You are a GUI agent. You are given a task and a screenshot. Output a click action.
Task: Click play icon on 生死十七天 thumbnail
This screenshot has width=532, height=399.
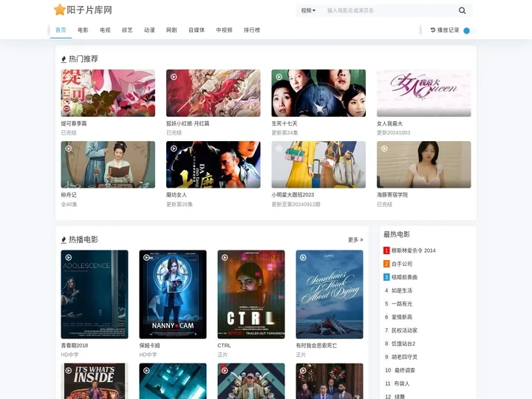pyautogui.click(x=279, y=77)
